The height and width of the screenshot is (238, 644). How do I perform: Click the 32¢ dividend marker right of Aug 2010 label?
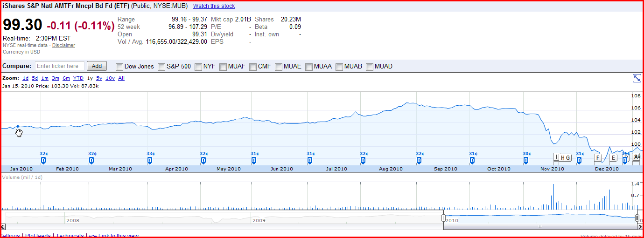pyautogui.click(x=420, y=160)
